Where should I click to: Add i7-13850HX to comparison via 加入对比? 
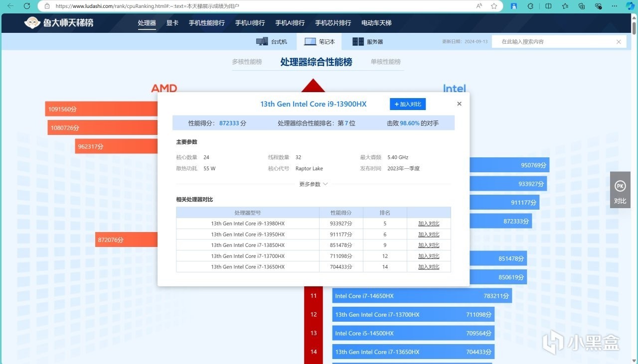tap(429, 245)
